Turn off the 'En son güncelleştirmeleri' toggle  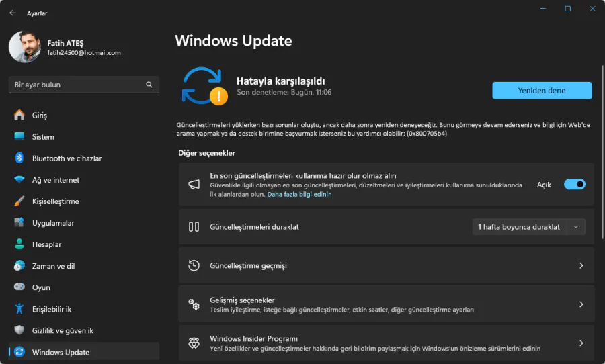click(575, 184)
